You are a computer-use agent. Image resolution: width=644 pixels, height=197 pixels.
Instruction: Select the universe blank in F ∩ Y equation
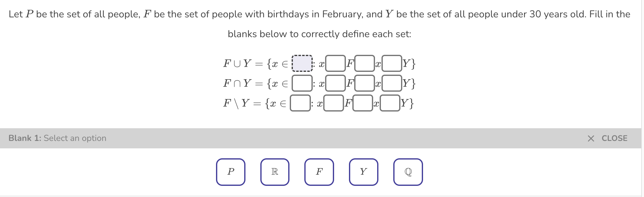tap(302, 84)
